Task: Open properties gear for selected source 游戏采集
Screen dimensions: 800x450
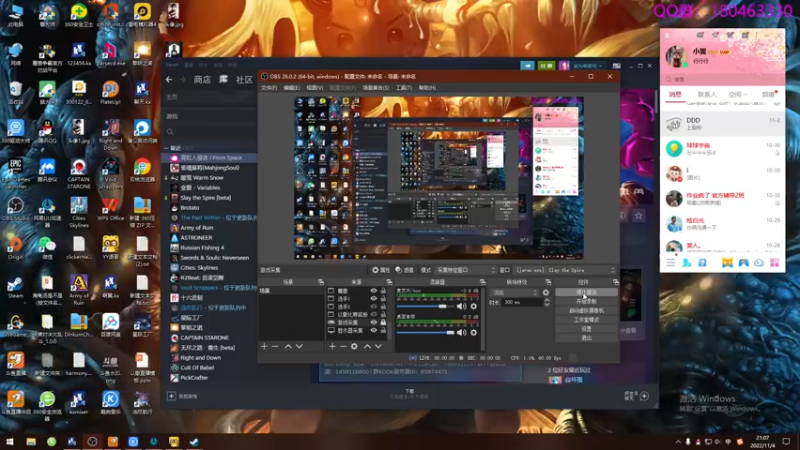Action: (x=382, y=270)
